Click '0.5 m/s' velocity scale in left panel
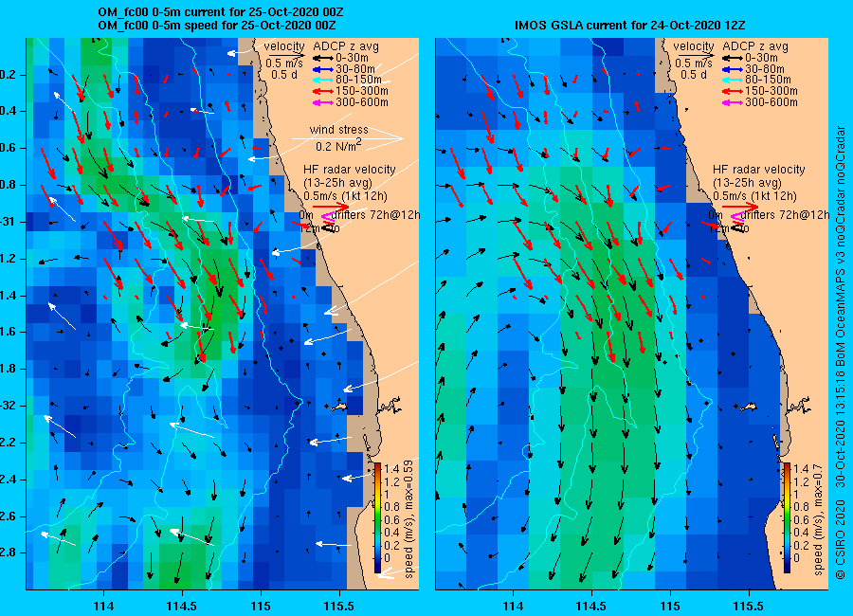This screenshot has width=853, height=616. (284, 63)
